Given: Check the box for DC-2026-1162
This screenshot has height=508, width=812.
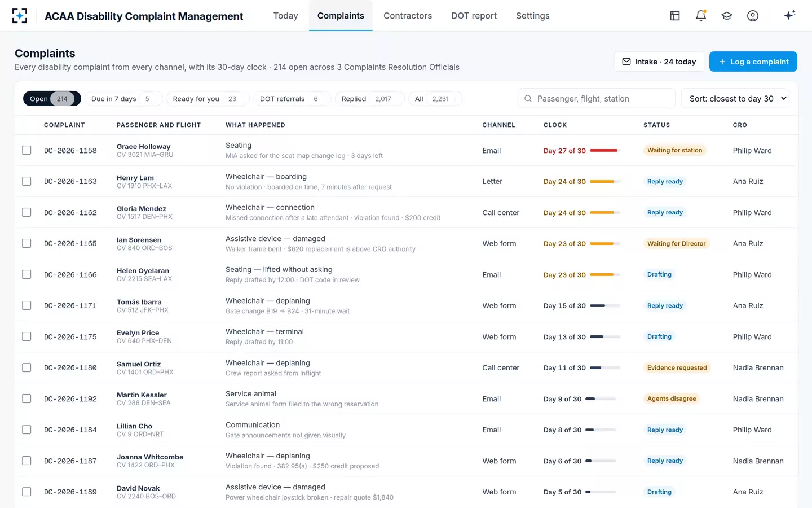Looking at the screenshot, I should click(x=27, y=212).
